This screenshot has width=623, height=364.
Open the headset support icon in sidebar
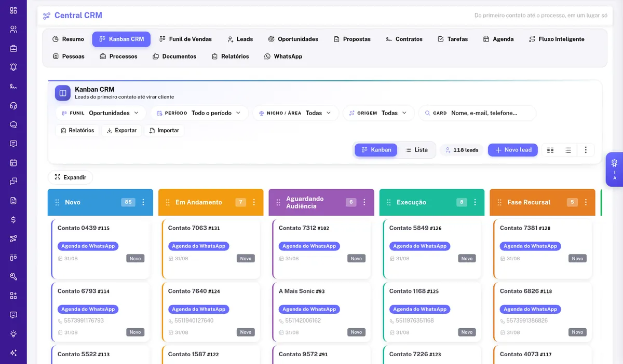coord(13,106)
